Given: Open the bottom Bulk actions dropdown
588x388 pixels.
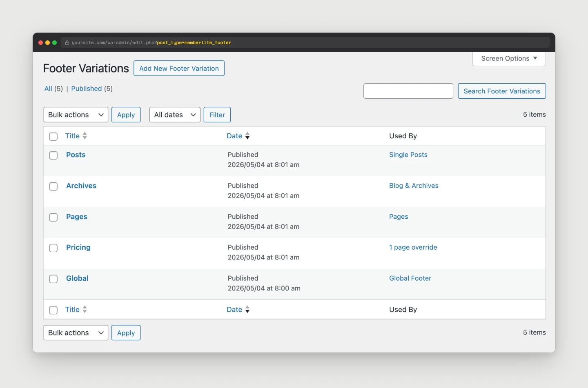Looking at the screenshot, I should click(x=76, y=333).
